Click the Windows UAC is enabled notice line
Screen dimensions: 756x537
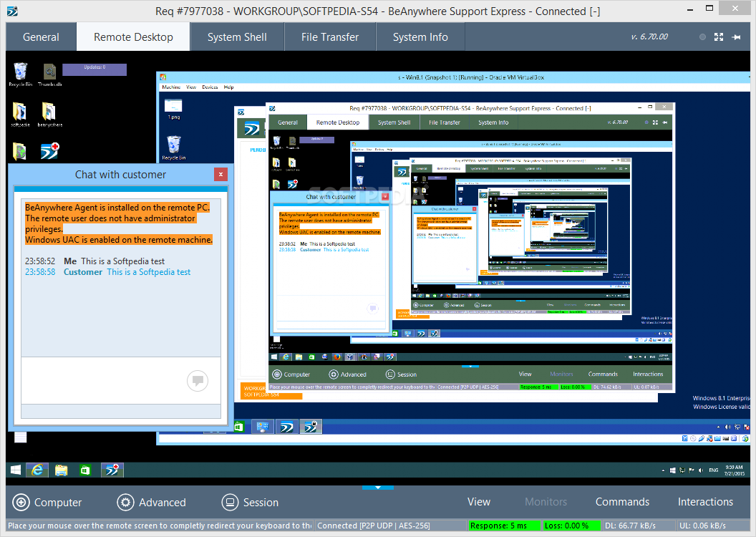click(x=119, y=240)
